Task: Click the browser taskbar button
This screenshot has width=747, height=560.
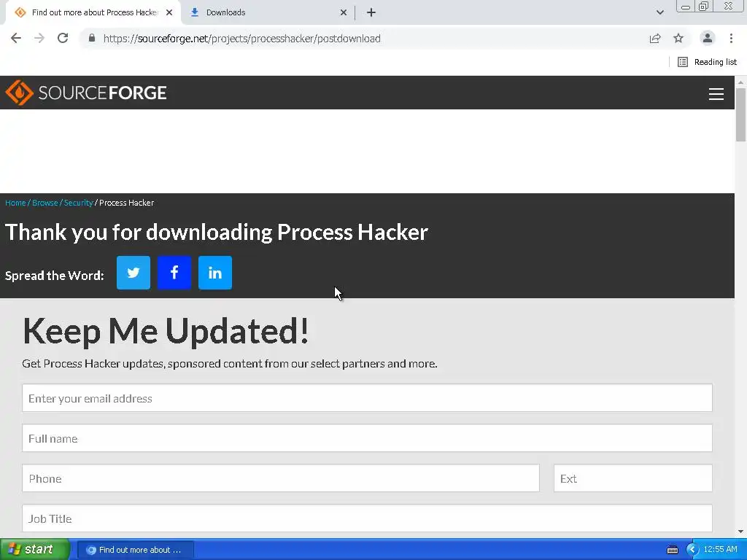Action: pos(135,550)
